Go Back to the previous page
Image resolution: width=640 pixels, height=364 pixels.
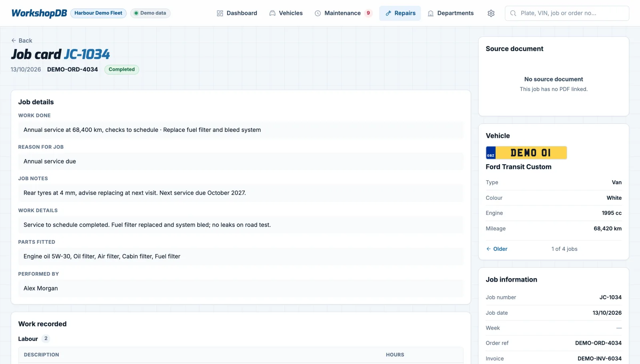click(x=22, y=40)
